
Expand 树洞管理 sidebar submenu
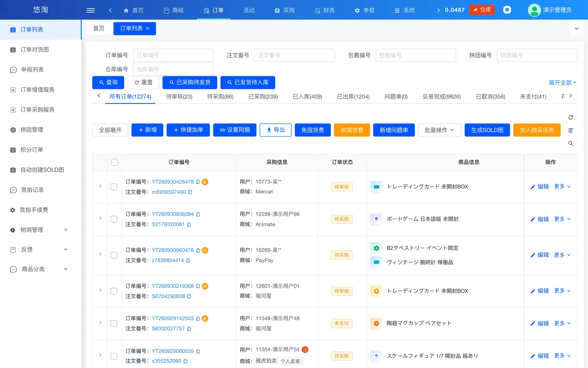[x=40, y=230]
